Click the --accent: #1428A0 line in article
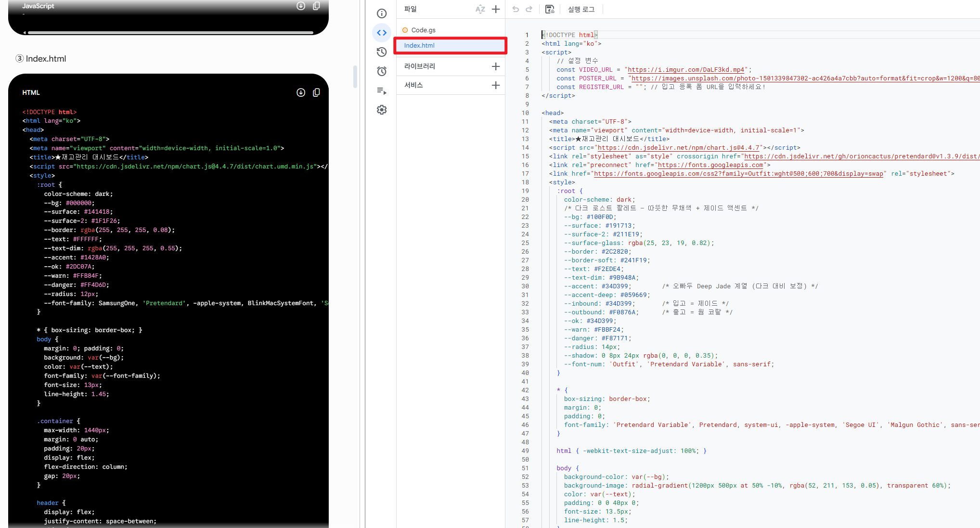The height and width of the screenshot is (528, 980). [x=77, y=258]
